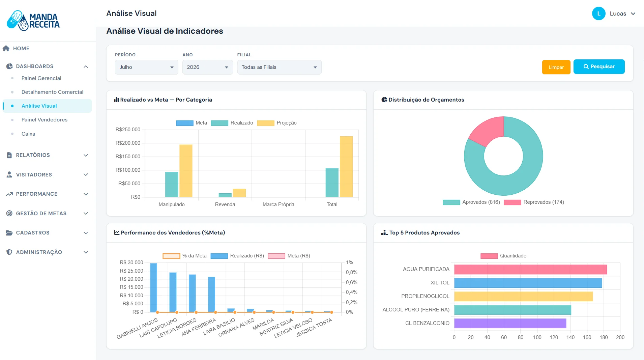Click the Manda Receita logo
The width and height of the screenshot is (644, 360).
click(x=33, y=21)
